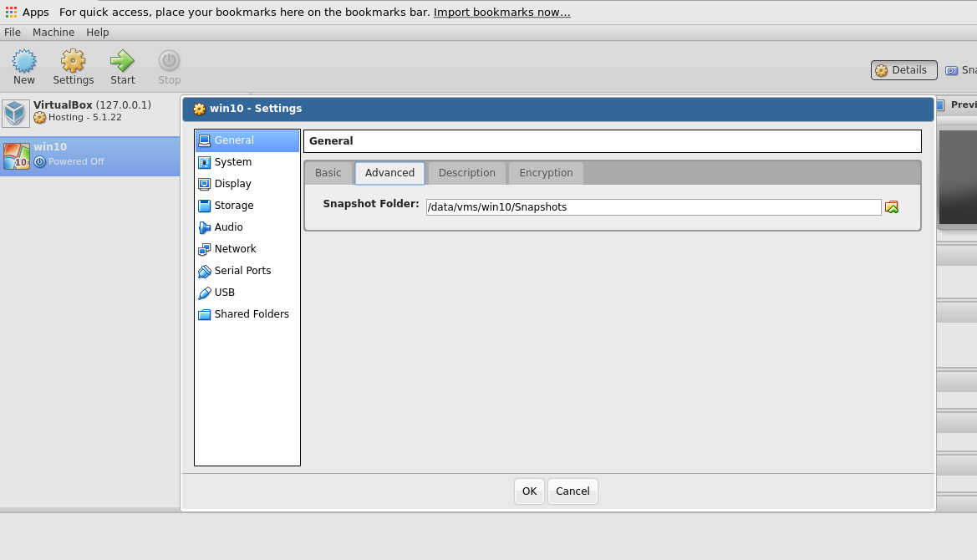Image resolution: width=977 pixels, height=560 pixels.
Task: Select the General category in settings list
Action: tap(247, 140)
